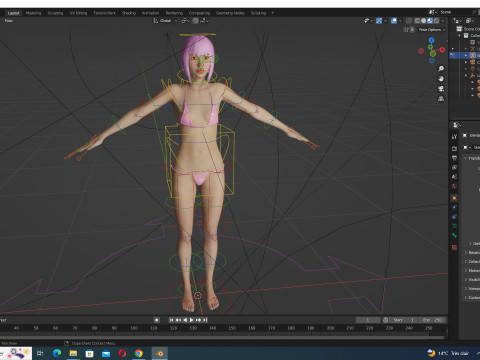480x360 pixels.
Task: Switch to Compositing workspace
Action: 199,13
